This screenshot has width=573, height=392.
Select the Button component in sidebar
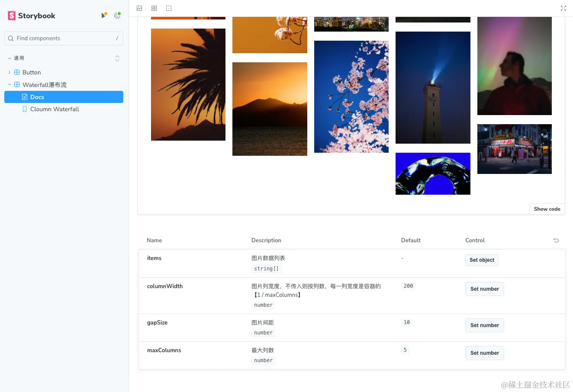32,72
